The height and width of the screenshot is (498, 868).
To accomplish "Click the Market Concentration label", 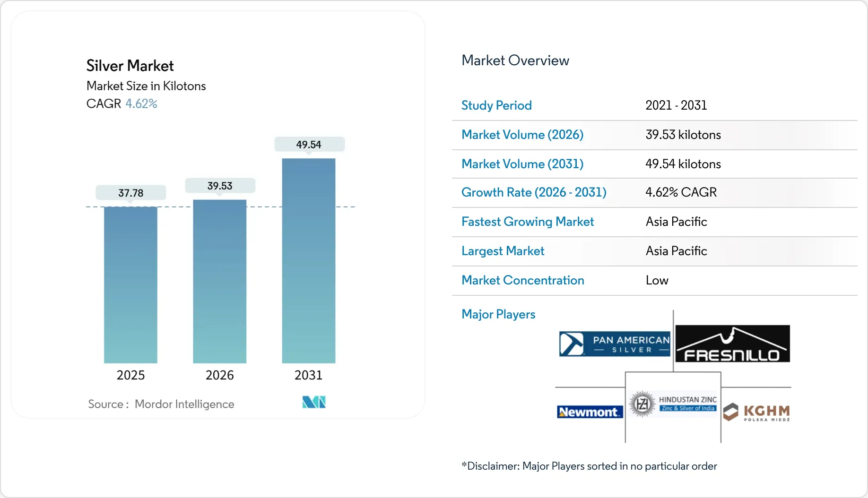I will coord(522,280).
